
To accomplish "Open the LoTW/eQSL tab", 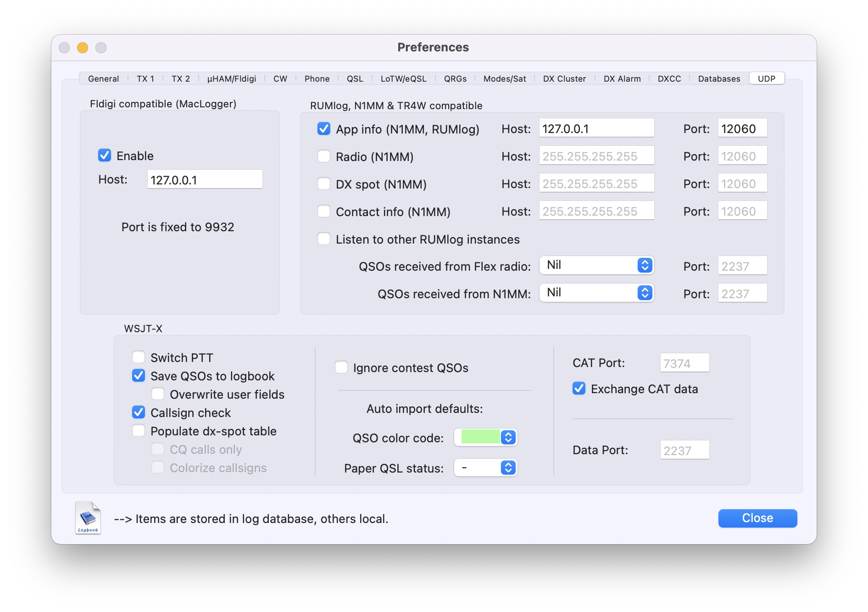I will coord(403,78).
